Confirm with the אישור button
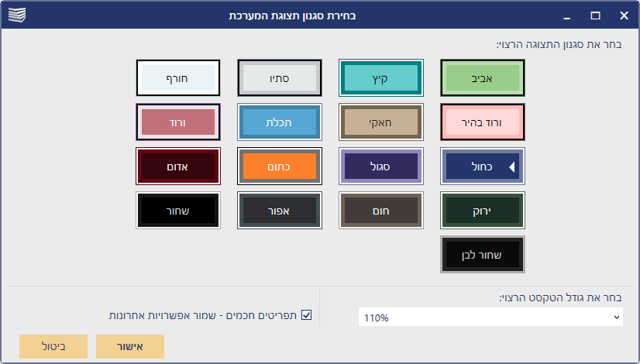Screen dimensions: 640x364 click(x=130, y=346)
